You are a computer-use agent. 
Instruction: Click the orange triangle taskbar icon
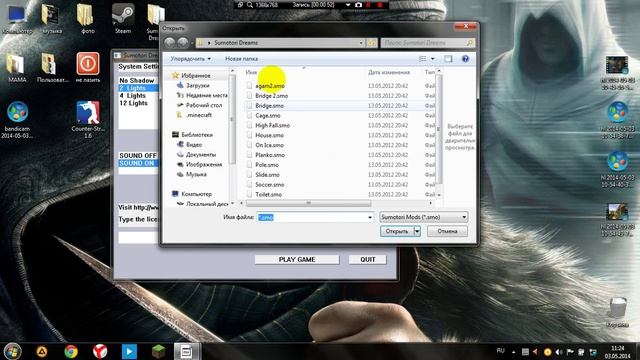click(42, 351)
